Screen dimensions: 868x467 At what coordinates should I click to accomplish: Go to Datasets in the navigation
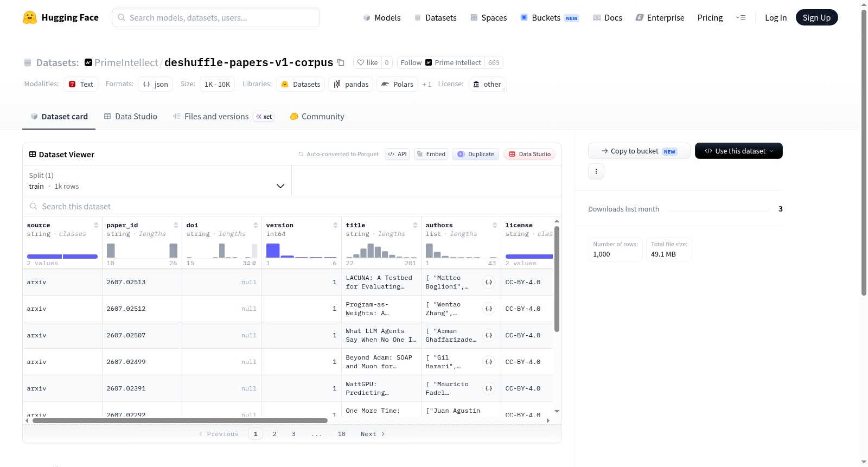(436, 17)
